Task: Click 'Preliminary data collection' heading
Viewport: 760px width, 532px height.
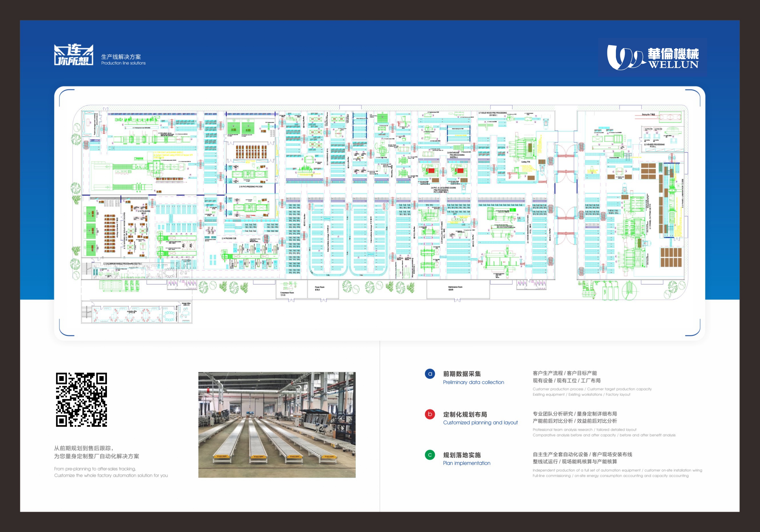Action: click(x=473, y=382)
